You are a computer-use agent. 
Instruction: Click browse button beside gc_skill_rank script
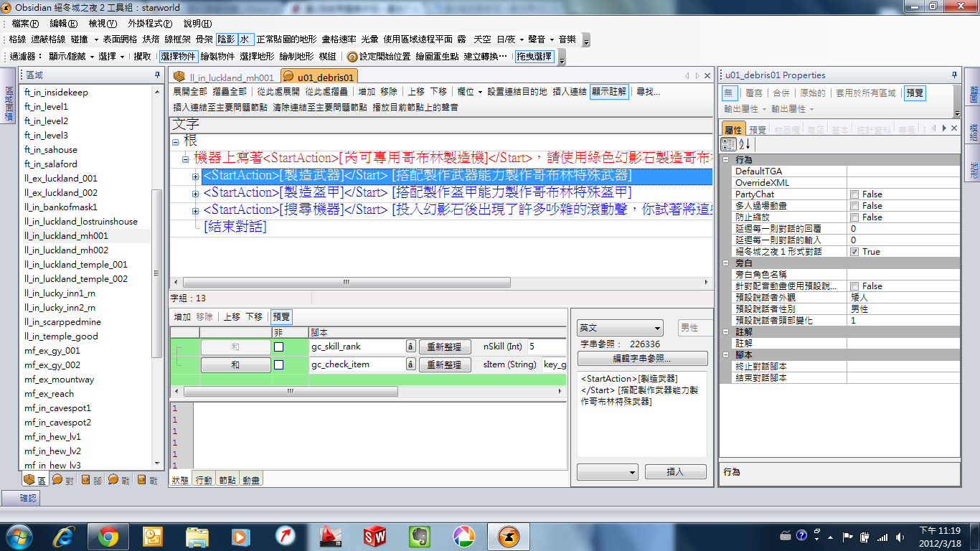click(x=411, y=347)
